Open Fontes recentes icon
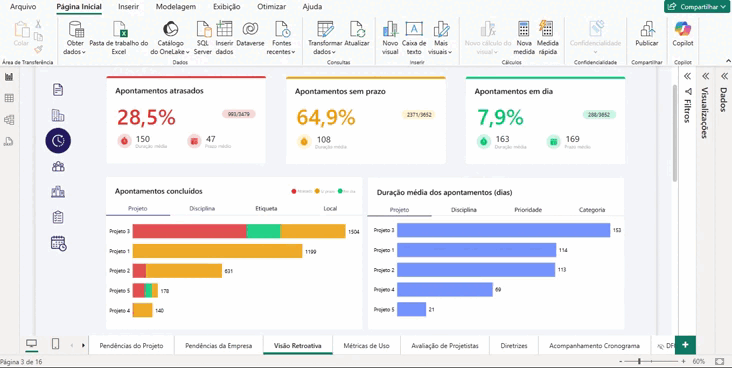The width and height of the screenshot is (732, 368). [282, 29]
